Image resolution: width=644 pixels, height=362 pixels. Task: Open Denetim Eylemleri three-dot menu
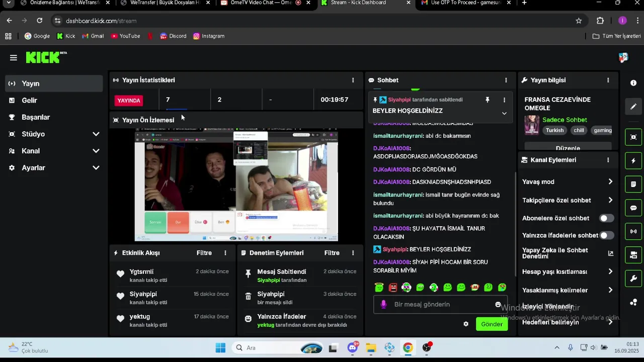click(x=353, y=253)
